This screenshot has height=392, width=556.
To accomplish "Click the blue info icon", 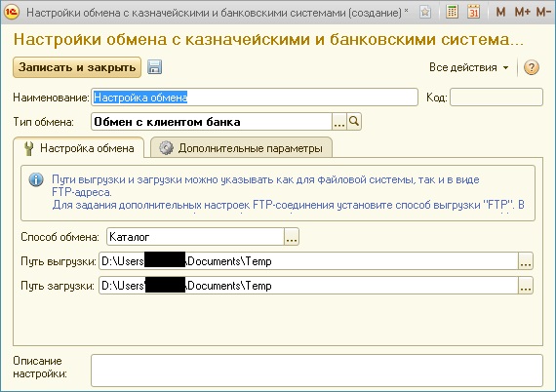I will 36,179.
